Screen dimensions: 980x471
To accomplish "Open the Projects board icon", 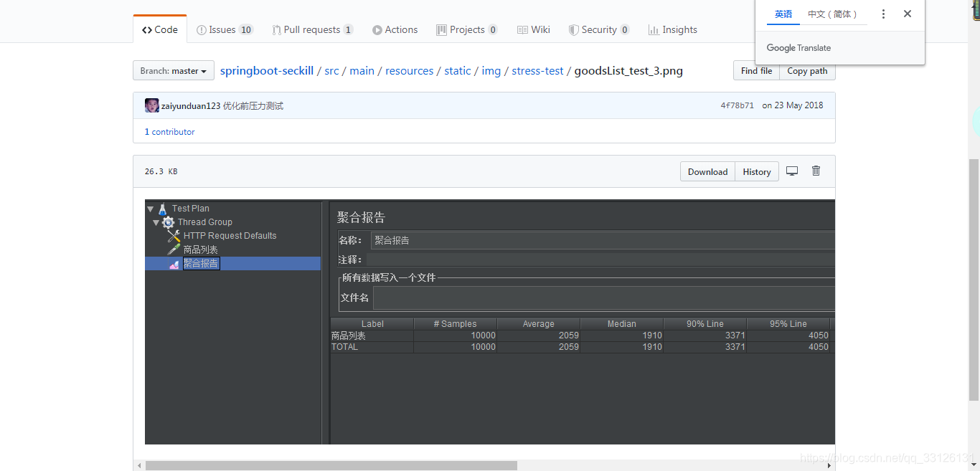I will (x=441, y=29).
